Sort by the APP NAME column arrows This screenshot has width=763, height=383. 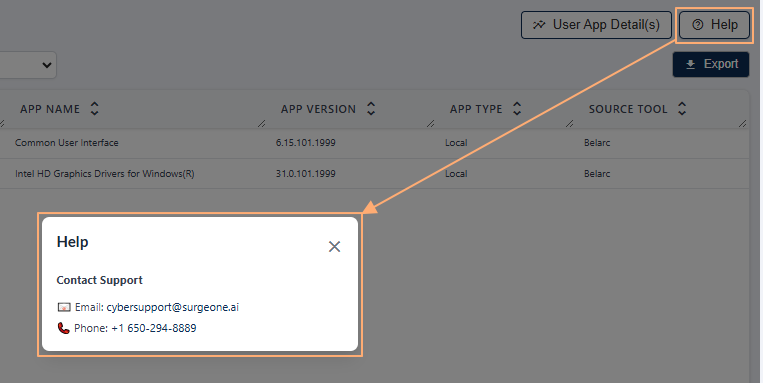tap(94, 109)
